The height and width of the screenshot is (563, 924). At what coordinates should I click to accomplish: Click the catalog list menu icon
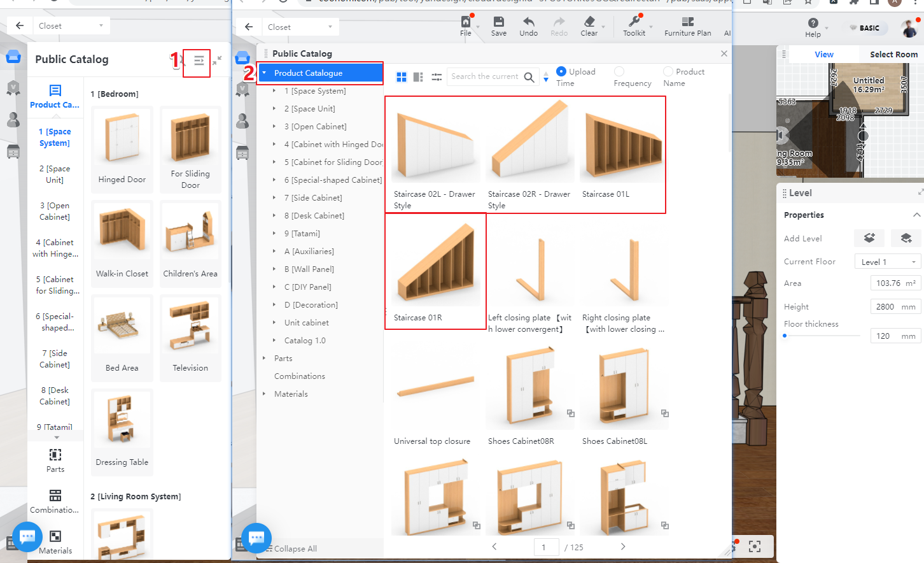click(x=199, y=61)
